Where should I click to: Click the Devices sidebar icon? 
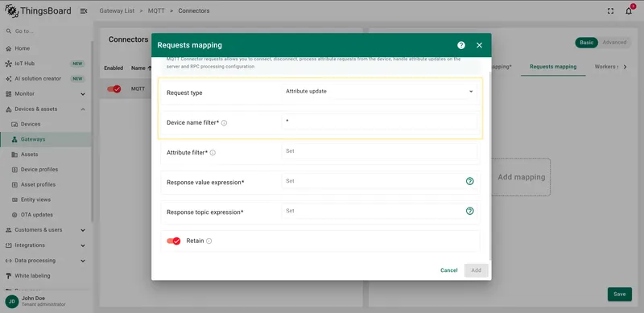(14, 125)
